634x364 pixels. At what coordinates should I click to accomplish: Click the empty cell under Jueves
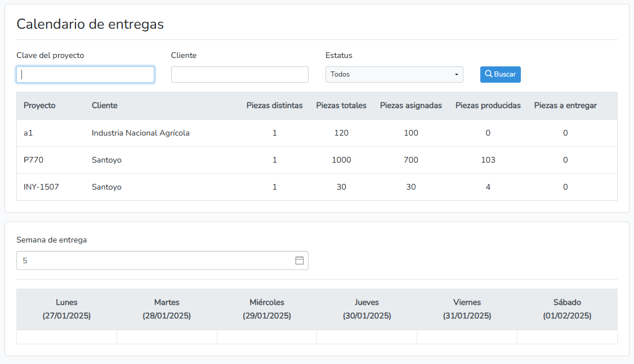click(367, 337)
